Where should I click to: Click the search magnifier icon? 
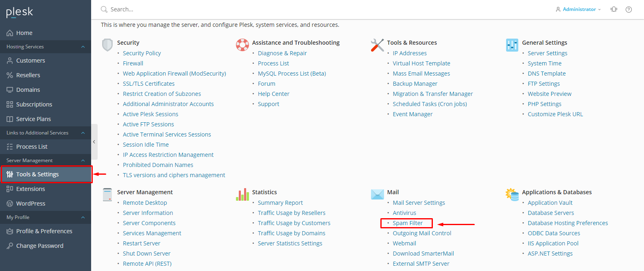pyautogui.click(x=104, y=9)
